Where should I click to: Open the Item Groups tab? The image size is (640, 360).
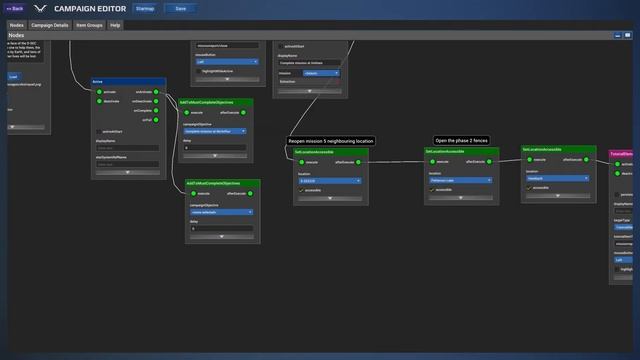click(89, 25)
